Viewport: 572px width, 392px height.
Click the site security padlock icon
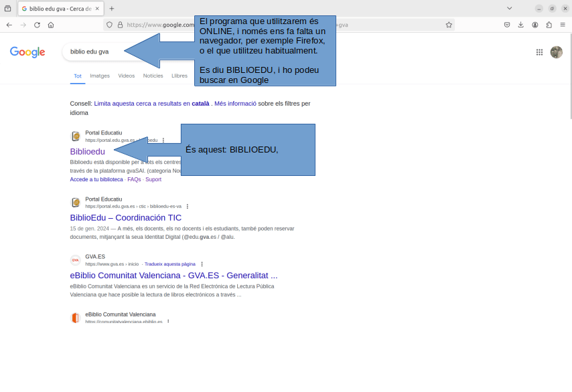120,25
